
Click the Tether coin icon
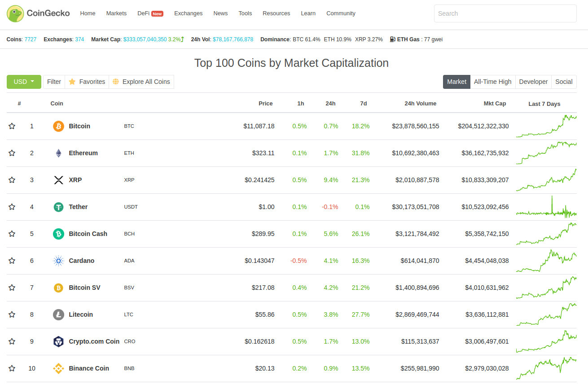(58, 207)
